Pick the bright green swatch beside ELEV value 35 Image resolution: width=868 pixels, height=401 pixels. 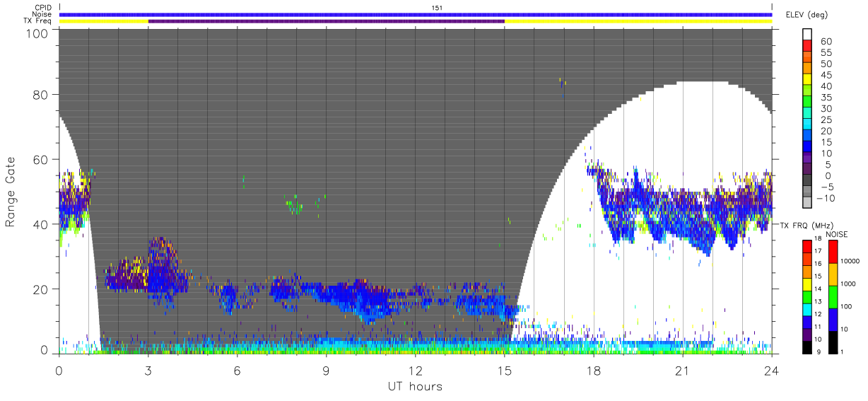807,102
